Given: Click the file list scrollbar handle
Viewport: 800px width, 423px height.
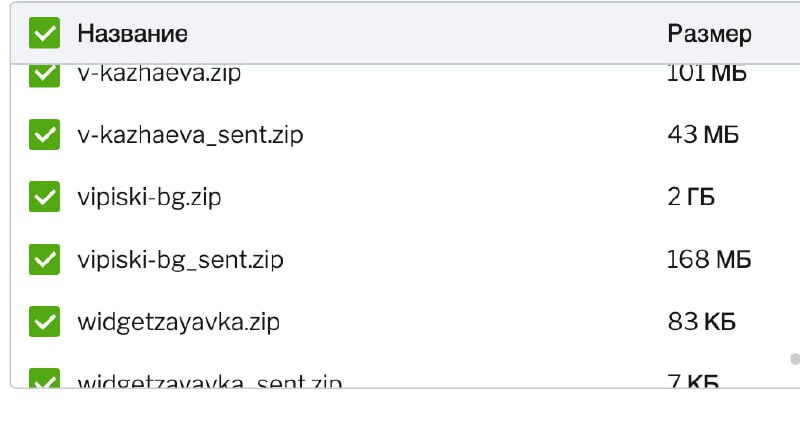Looking at the screenshot, I should pos(795,359).
